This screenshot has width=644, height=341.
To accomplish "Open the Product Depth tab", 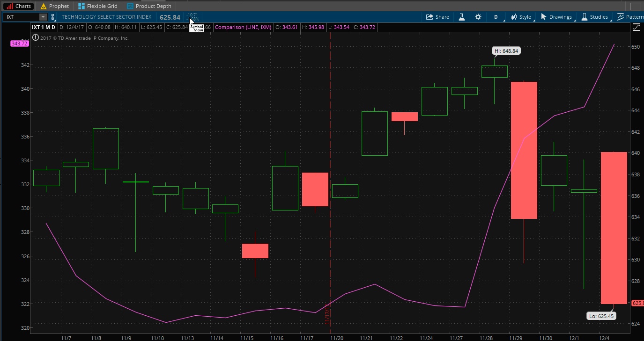I will click(149, 6).
